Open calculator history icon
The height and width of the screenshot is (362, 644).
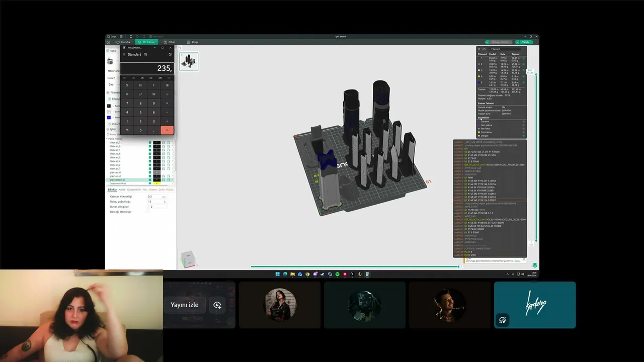pos(170,54)
